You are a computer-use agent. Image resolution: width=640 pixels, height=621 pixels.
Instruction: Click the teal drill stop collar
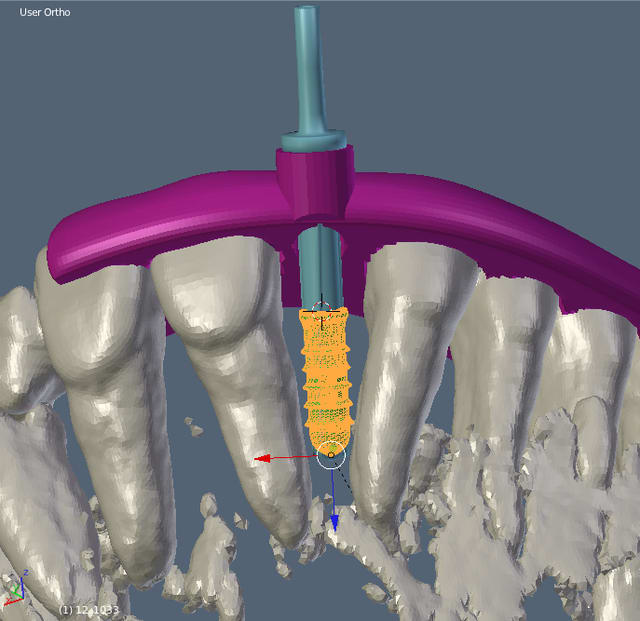coord(313,140)
